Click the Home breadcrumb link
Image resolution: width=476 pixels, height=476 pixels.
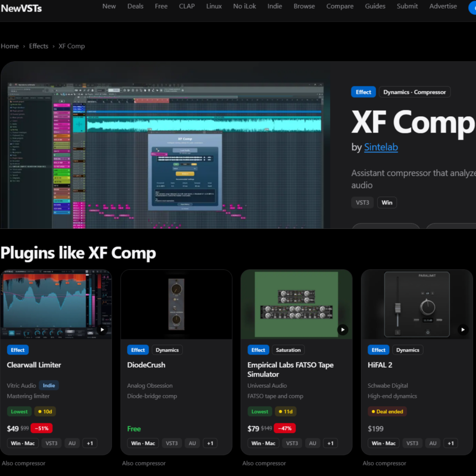(x=10, y=46)
